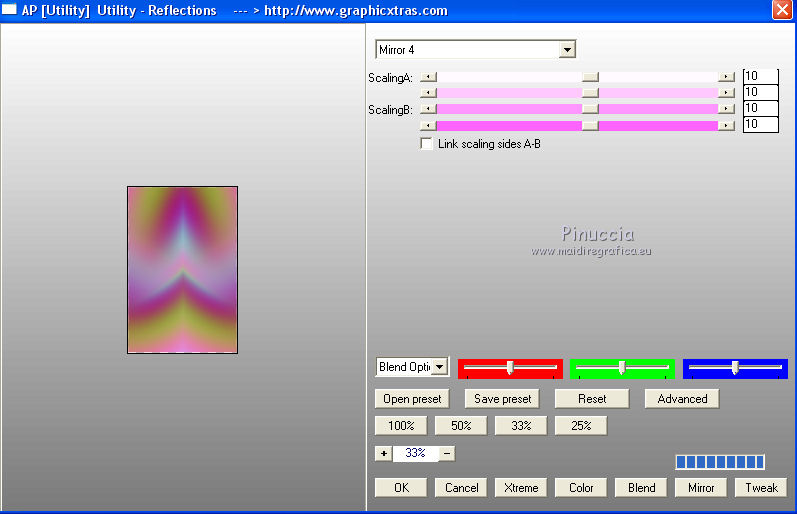The image size is (797, 514).
Task: Set preview zoom to 33% button
Action: (x=521, y=426)
